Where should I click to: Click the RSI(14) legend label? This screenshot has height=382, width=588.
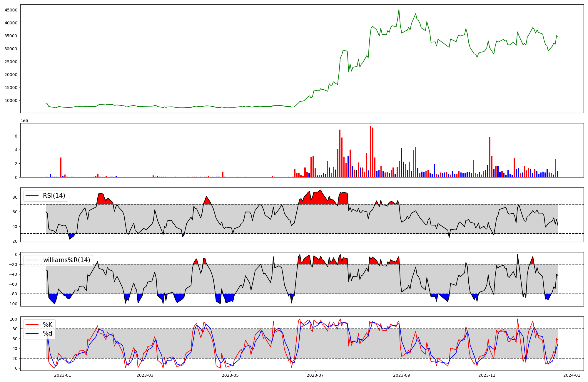pyautogui.click(x=54, y=196)
